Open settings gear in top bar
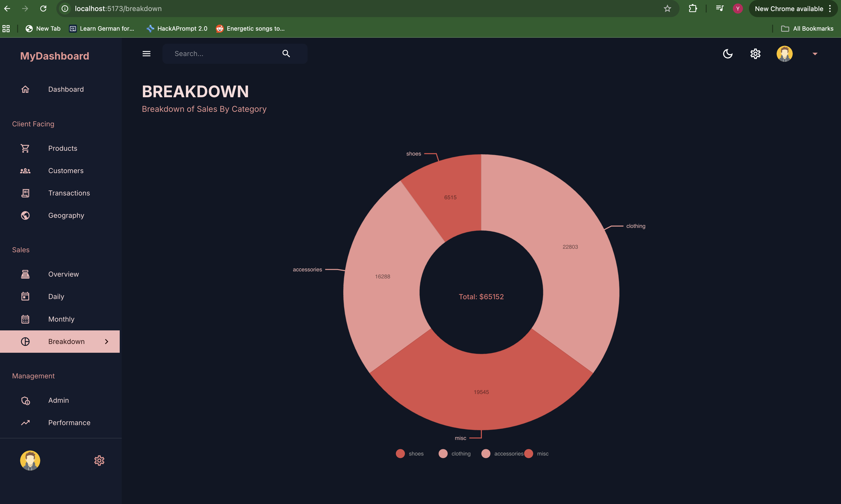 point(755,54)
